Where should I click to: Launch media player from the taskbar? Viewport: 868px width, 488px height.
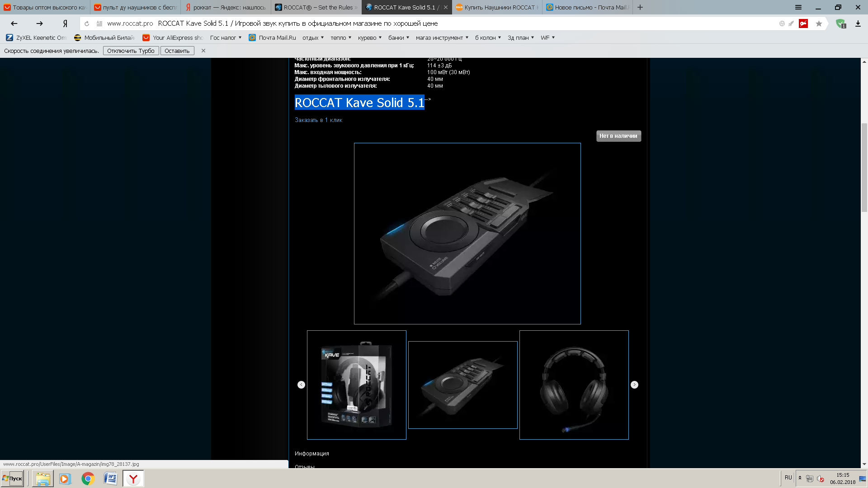(65, 479)
